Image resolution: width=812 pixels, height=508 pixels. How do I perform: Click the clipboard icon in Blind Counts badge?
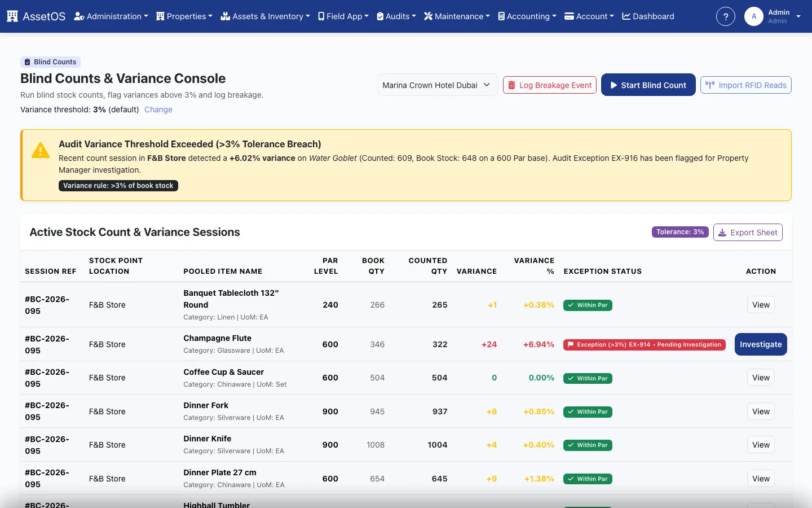tap(27, 62)
